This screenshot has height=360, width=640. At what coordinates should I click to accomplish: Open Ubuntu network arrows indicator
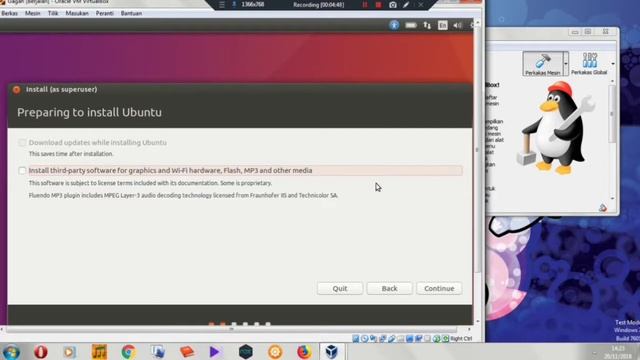point(427,25)
